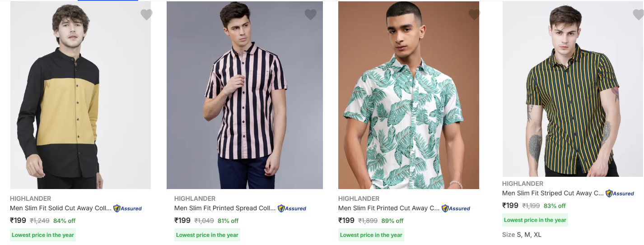Image resolution: width=644 pixels, height=245 pixels.
Task: Click HIGHLANDER brand above Striped Cut Away shirt
Action: 523,184
